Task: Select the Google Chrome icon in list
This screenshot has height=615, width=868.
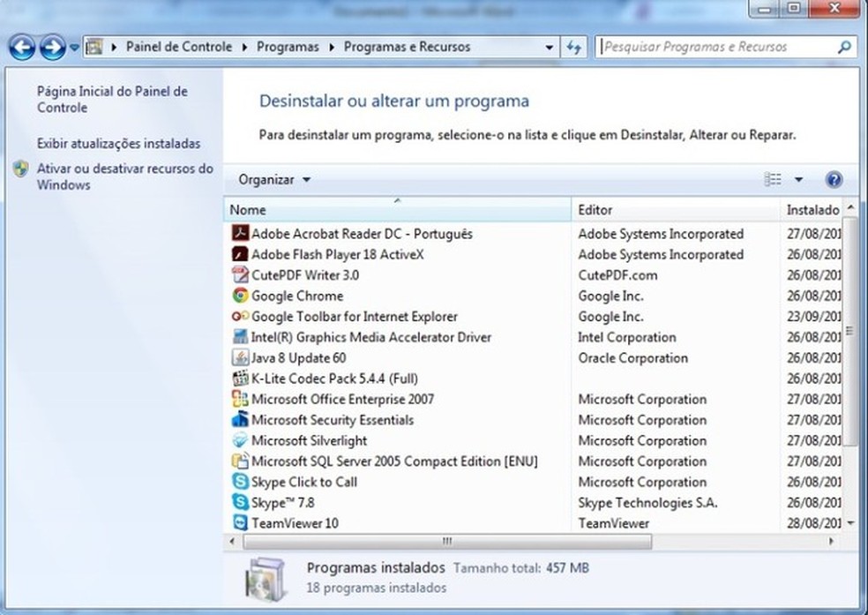Action: pyautogui.click(x=240, y=295)
